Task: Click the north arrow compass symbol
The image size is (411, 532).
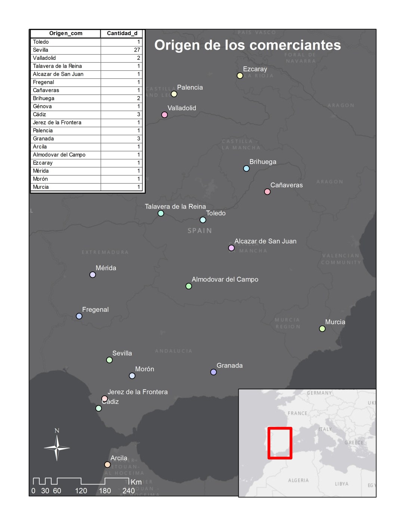Action: (x=57, y=447)
